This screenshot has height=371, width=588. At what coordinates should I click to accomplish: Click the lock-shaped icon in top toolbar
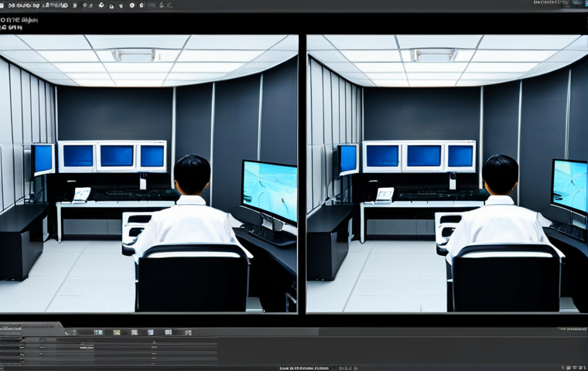142,5
